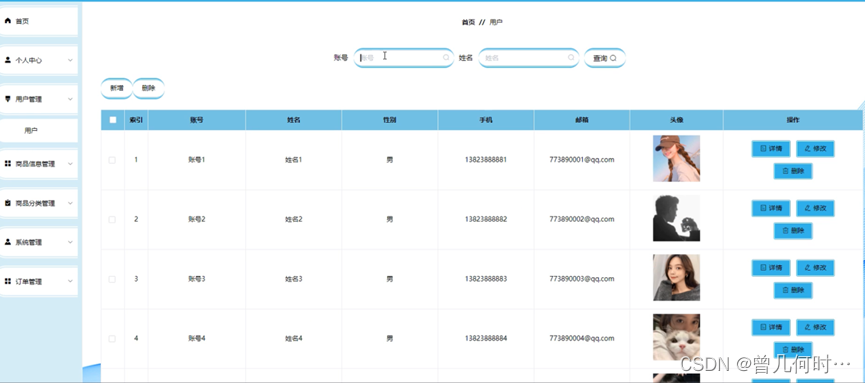Click the 详情 document icon for 账号2
The height and width of the screenshot is (383, 865).
pos(763,208)
